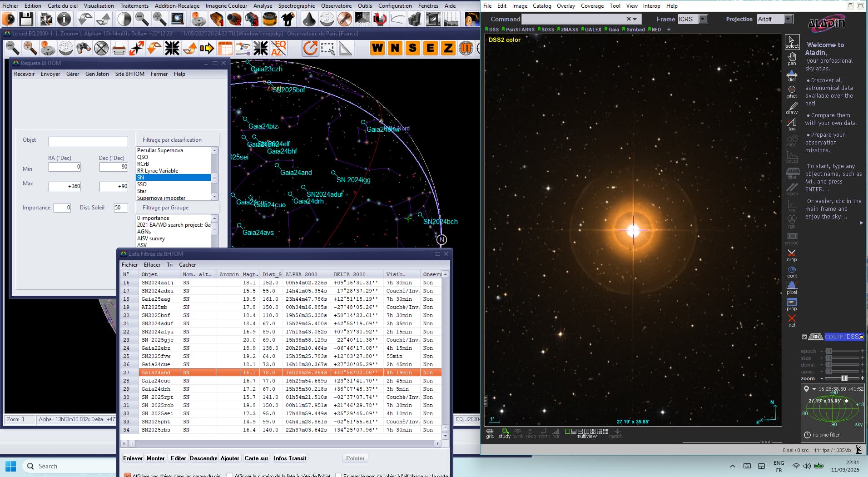Uncheck the CDS/P/DSS2 layer visibility checkbox
This screenshot has height=477, width=868.
click(x=804, y=337)
